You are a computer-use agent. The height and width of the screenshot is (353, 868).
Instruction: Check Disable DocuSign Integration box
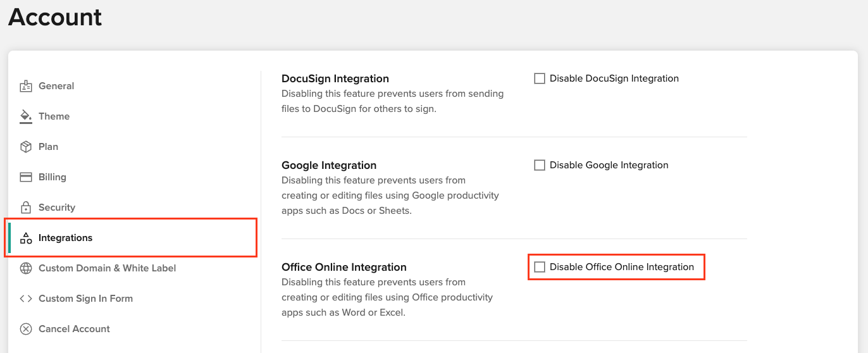pyautogui.click(x=540, y=78)
